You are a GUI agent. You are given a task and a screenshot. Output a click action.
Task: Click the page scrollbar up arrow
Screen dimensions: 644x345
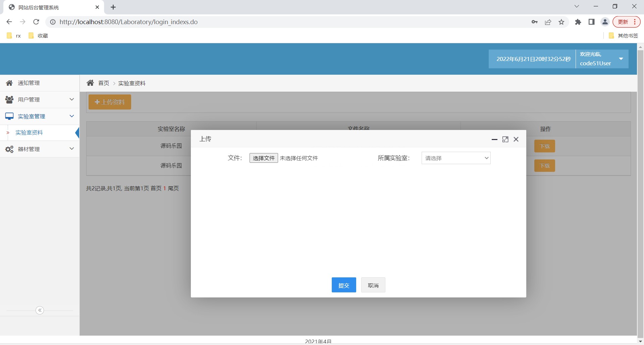tap(640, 47)
